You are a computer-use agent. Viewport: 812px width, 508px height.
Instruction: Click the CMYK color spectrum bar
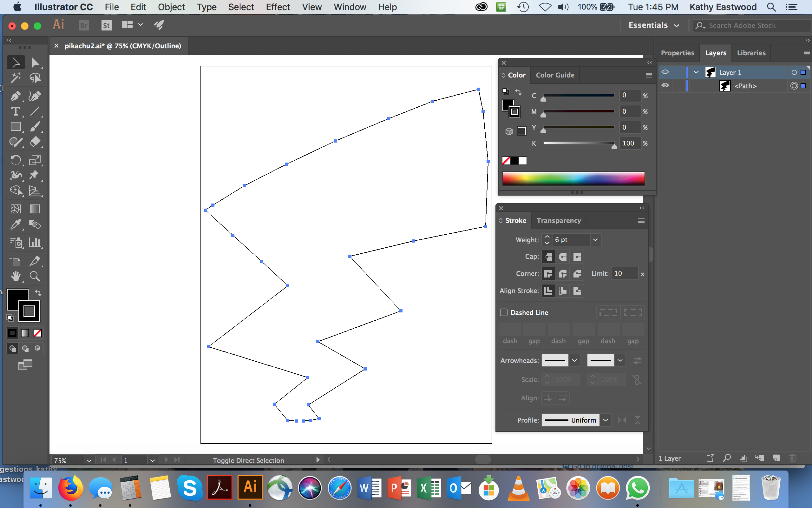pos(573,178)
